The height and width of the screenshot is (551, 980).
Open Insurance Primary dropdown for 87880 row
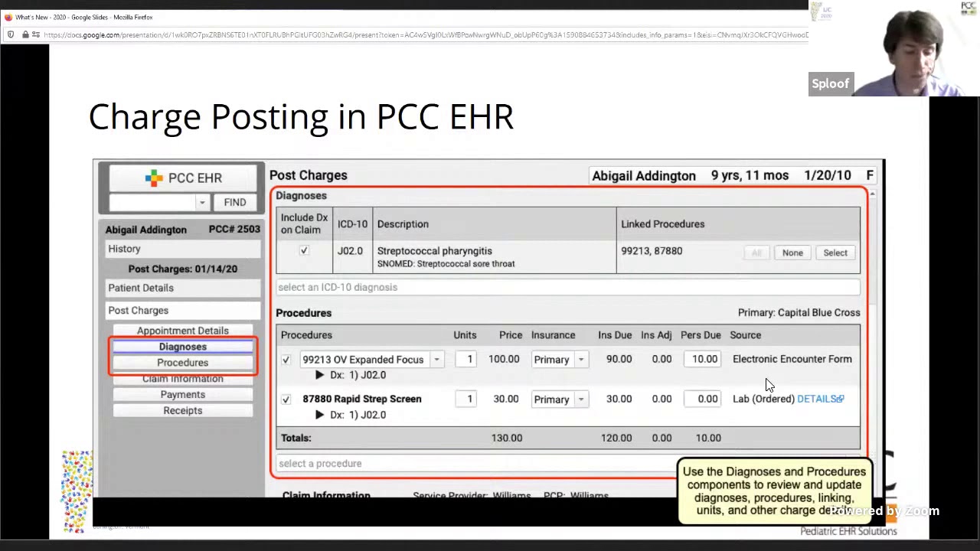click(580, 399)
